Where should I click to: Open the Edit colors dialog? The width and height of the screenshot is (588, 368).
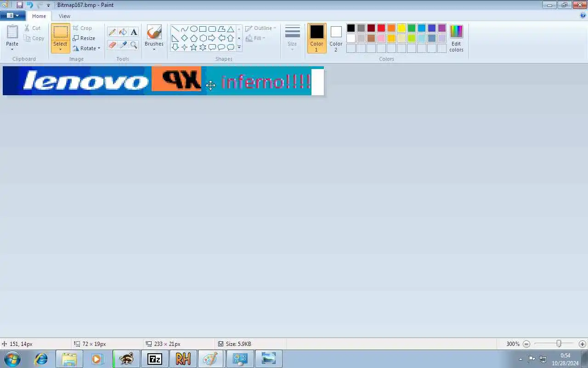coord(456,38)
